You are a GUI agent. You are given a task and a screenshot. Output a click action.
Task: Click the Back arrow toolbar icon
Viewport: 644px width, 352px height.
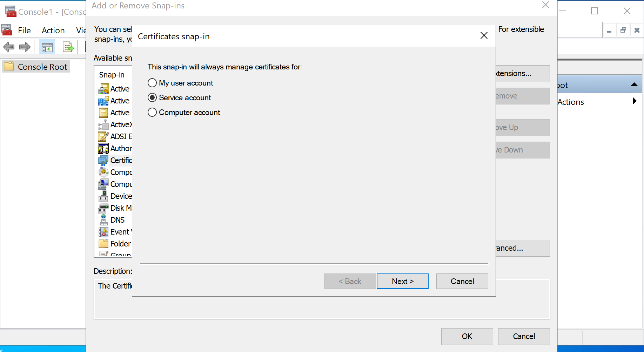9,47
